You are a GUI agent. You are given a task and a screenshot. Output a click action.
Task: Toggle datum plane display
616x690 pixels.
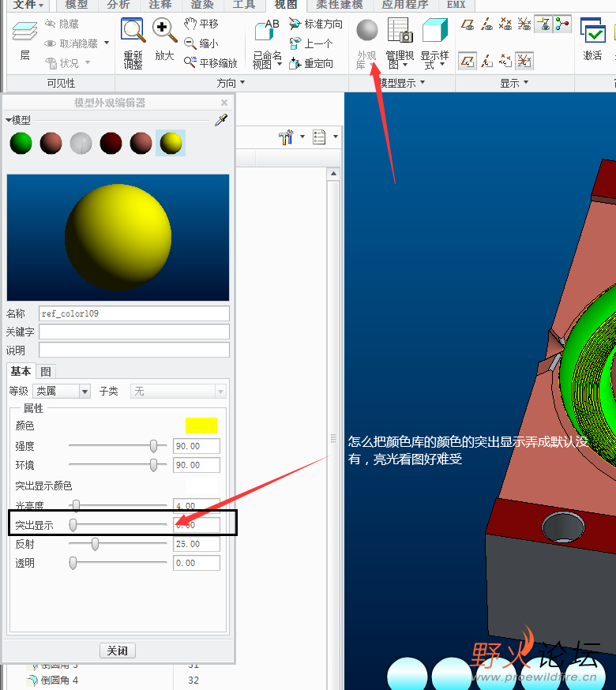coord(468,24)
